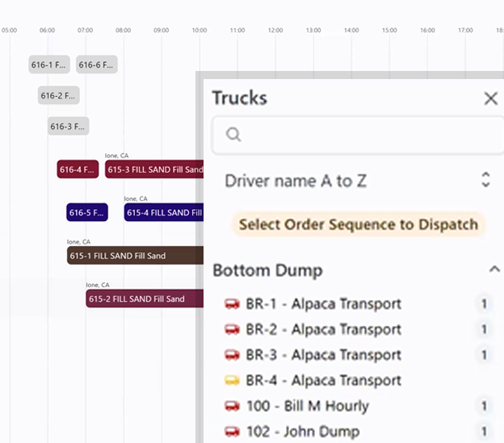Click the Ione, CA label above 615-1
504x443 pixels.
(79, 242)
